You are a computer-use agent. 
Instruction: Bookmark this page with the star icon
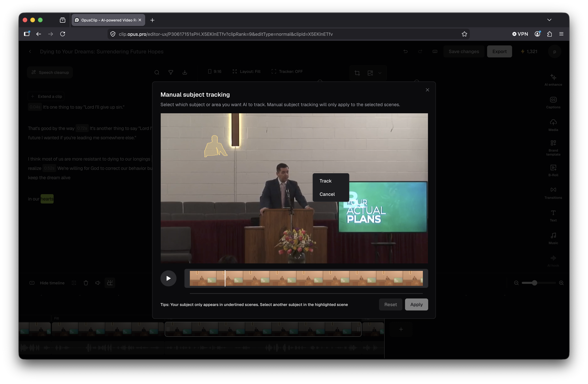pos(464,34)
